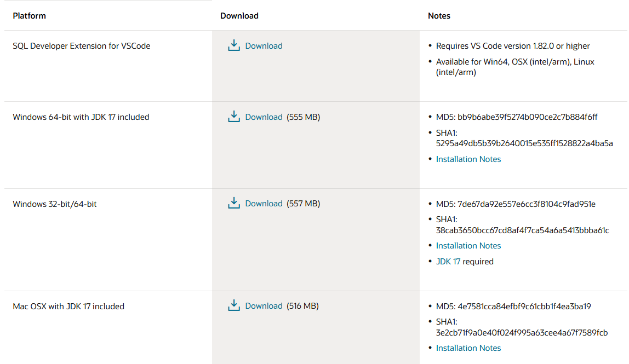The height and width of the screenshot is (364, 629).
Task: Click SHA1 hash 38cab3650bcc67cd8af4f7ca54a6a5413bbba61c
Action: point(522,230)
